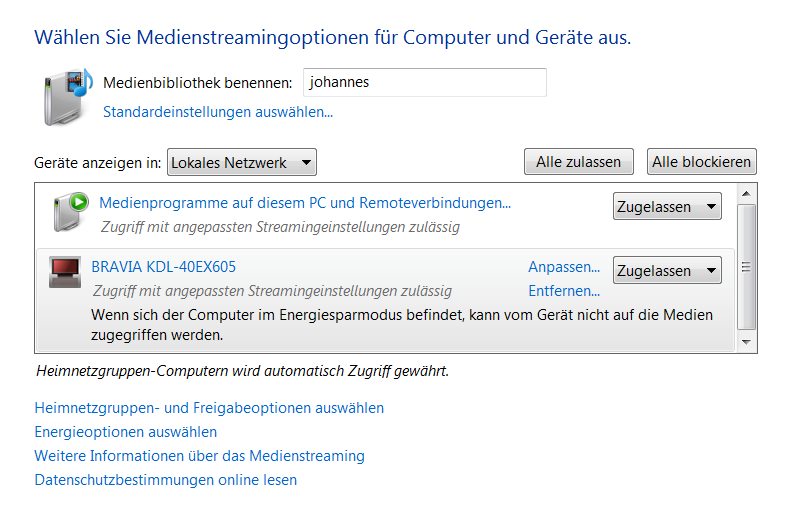Click into the Medienbibliothek name field
This screenshot has width=786, height=515.
pos(425,82)
